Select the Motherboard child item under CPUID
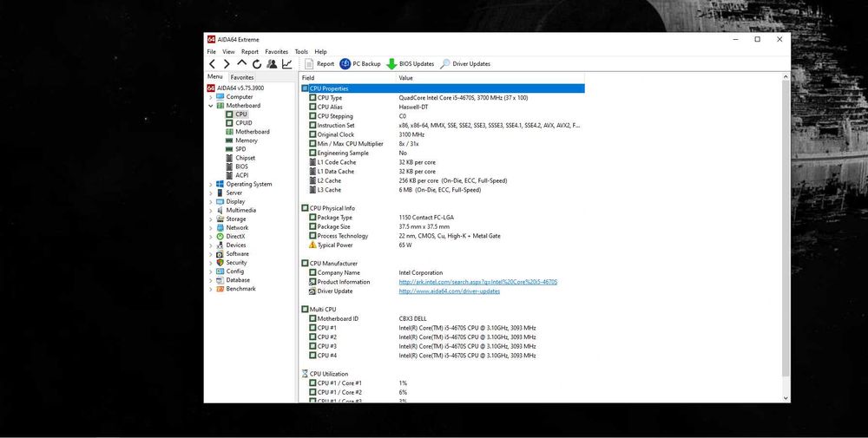868x438 pixels. 253,132
